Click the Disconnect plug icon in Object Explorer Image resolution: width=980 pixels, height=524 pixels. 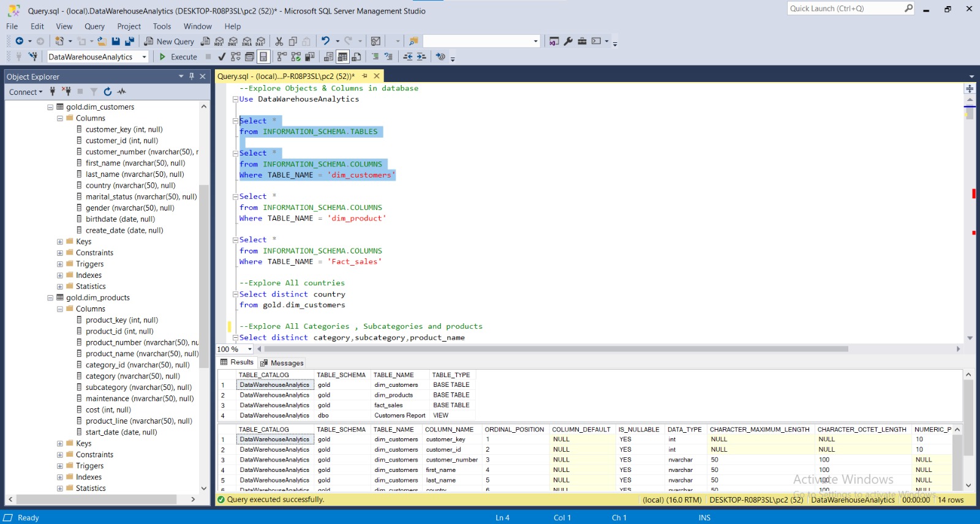click(66, 92)
